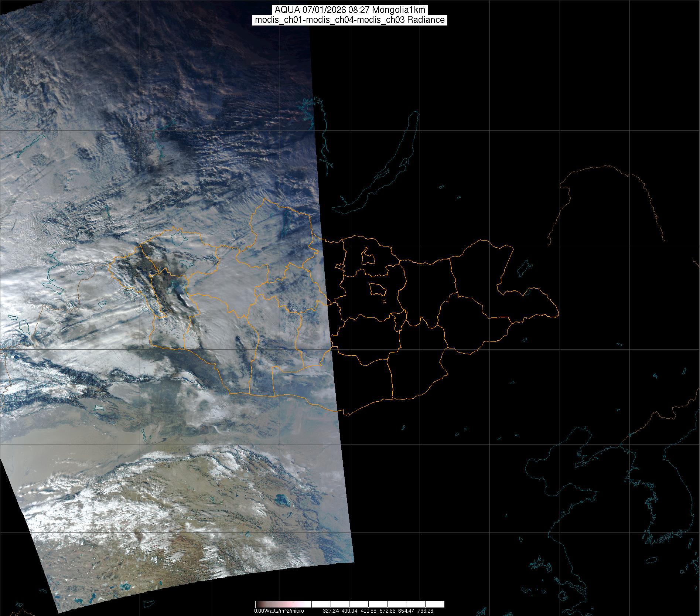Click the "327.24" scale value
Image resolution: width=700 pixels, height=616 pixels.
point(331,611)
